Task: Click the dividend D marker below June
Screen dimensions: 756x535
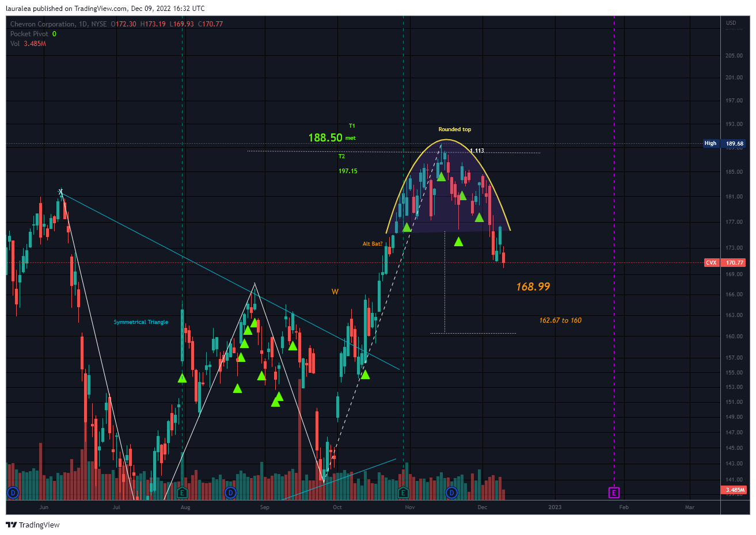Action: coord(13,492)
